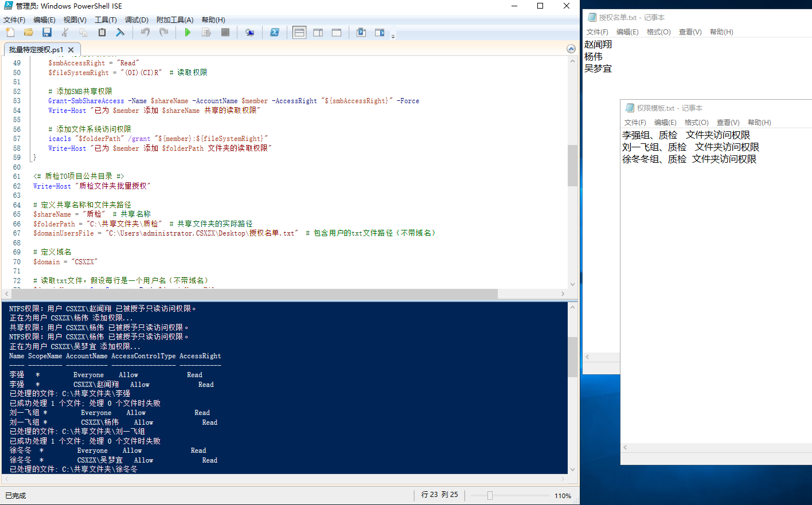Screen dimensions: 812x505
Task: Click the Start PowerShell.exe icon
Action: [275, 33]
